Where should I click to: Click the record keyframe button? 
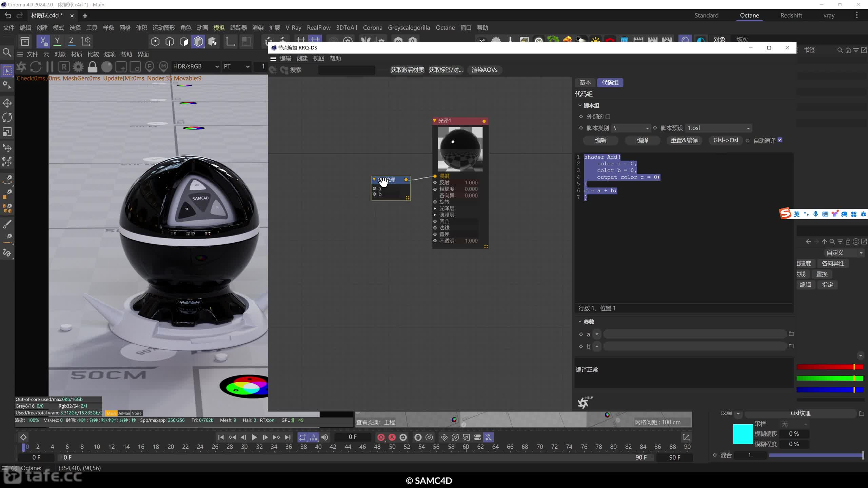pyautogui.click(x=381, y=437)
